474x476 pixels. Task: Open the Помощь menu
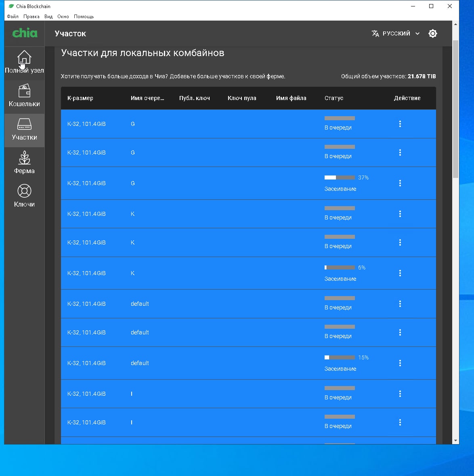[x=84, y=17]
